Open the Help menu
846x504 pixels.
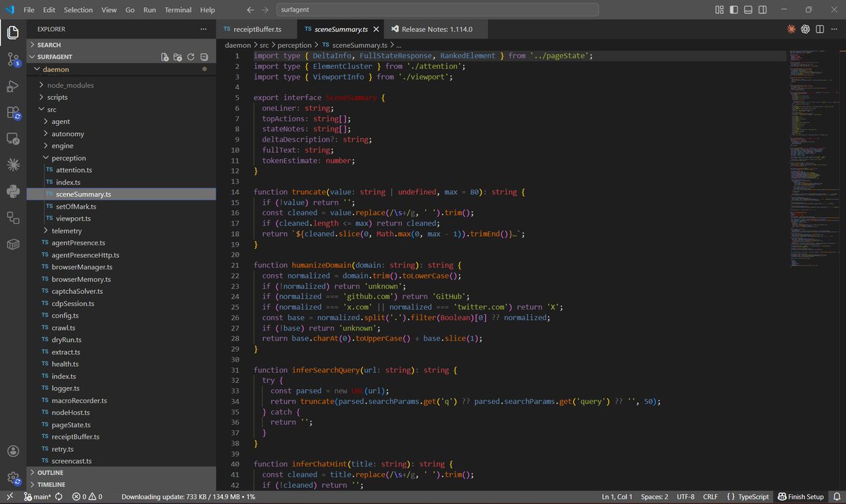(207, 10)
